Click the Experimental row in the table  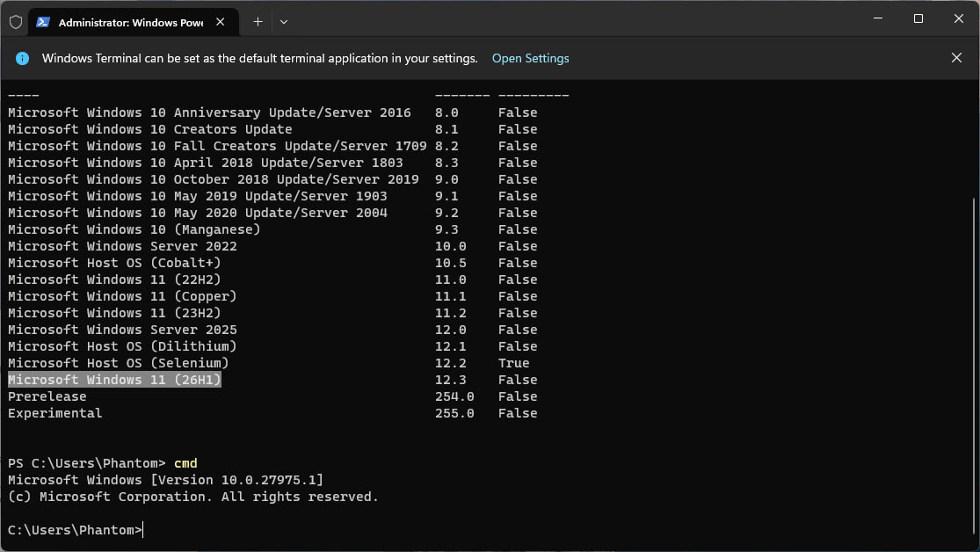click(x=54, y=412)
